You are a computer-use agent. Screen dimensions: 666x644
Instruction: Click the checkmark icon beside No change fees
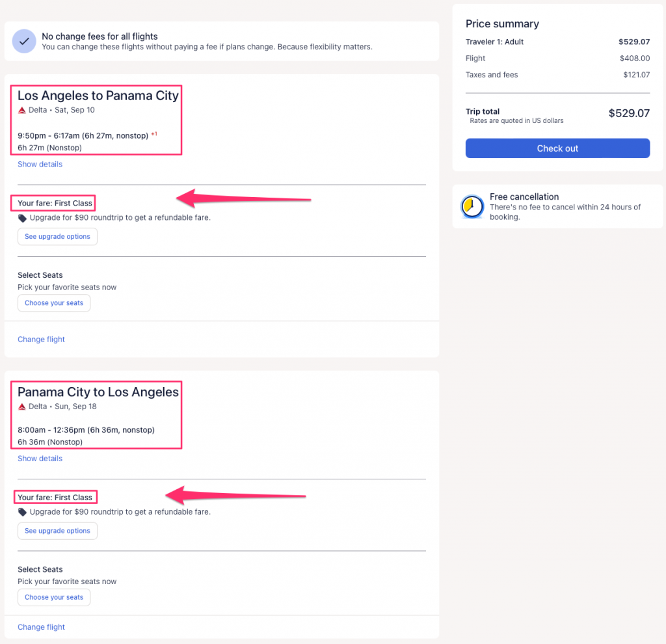point(24,42)
